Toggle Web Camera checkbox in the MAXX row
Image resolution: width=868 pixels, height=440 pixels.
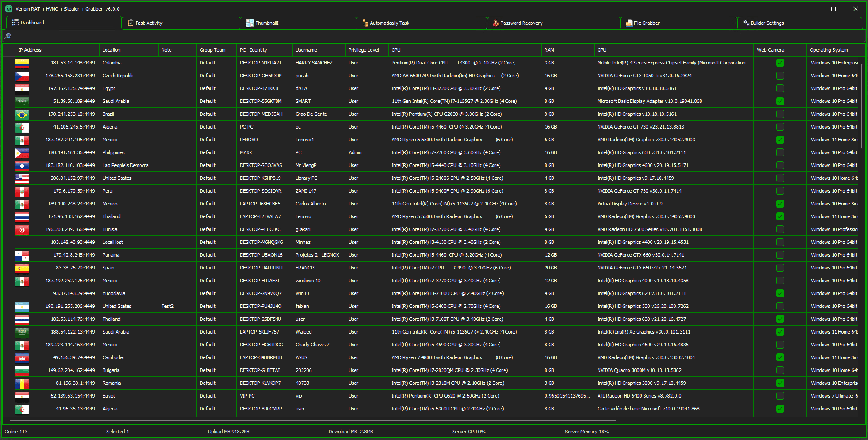780,153
